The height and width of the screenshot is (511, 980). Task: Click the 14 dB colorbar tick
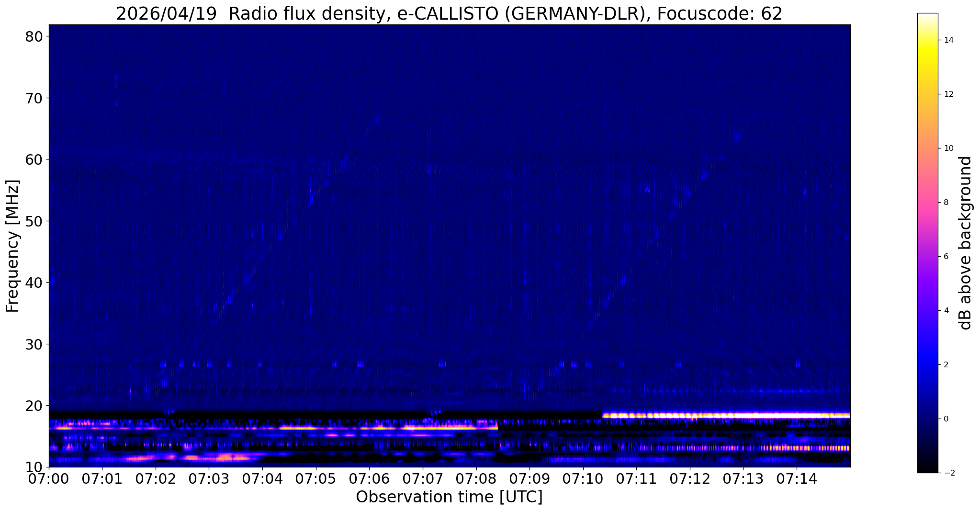(948, 40)
